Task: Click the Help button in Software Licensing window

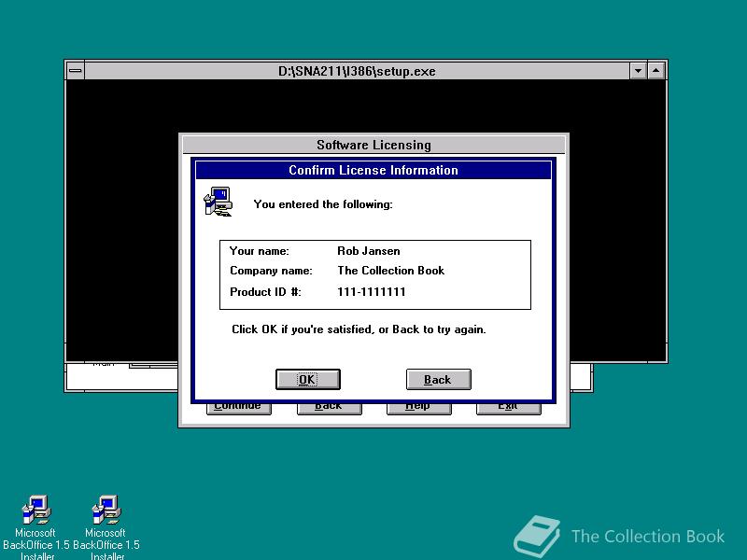Action: click(419, 409)
